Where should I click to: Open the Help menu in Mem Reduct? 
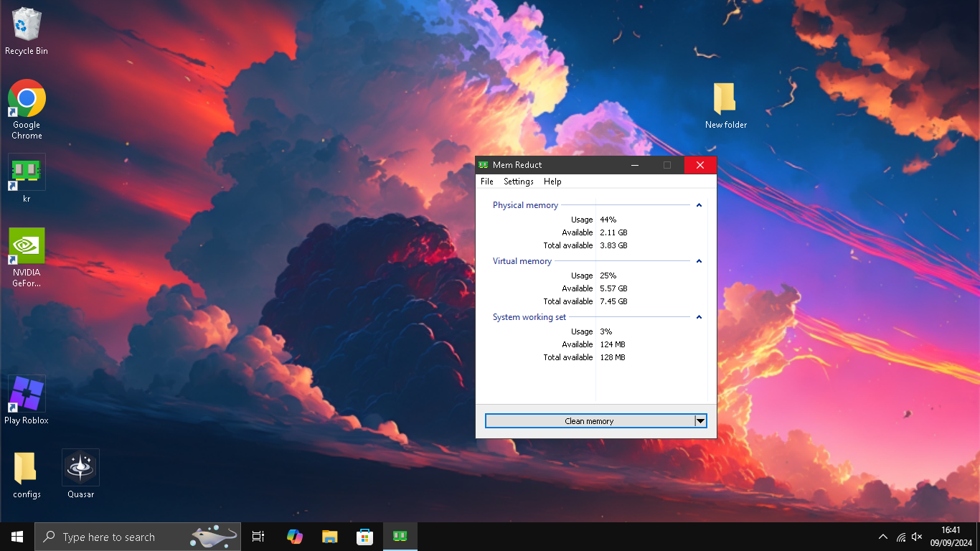pos(552,182)
